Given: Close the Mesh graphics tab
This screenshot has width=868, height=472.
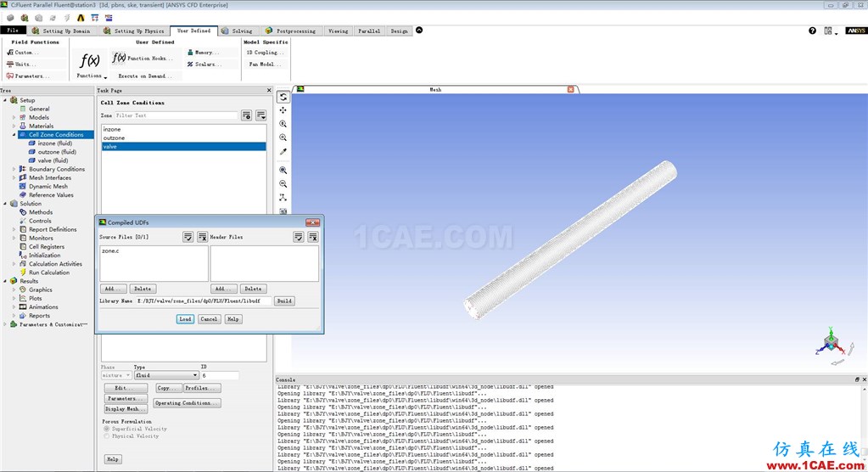Looking at the screenshot, I should pos(570,89).
